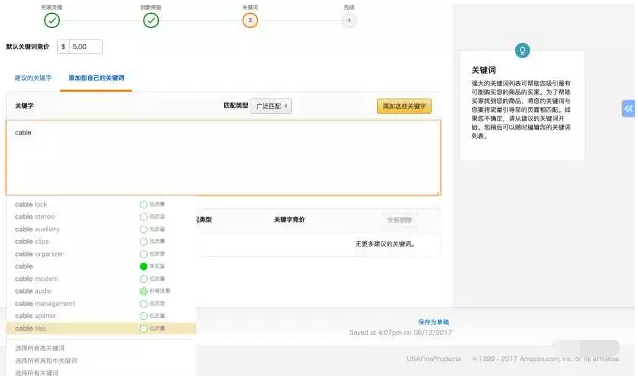
Task: Click 选择所有高和中关键词 link
Action: [x=46, y=361]
